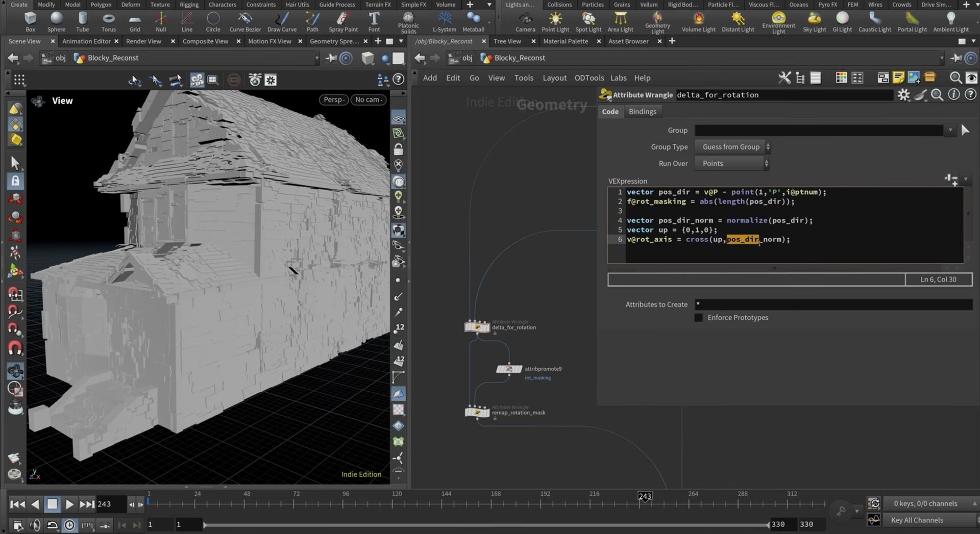Viewport: 980px width, 534px height.
Task: Click the Play forward button
Action: coord(69,504)
